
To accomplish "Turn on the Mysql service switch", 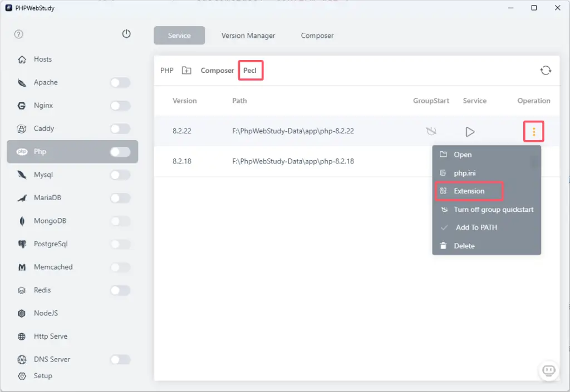I will [120, 175].
